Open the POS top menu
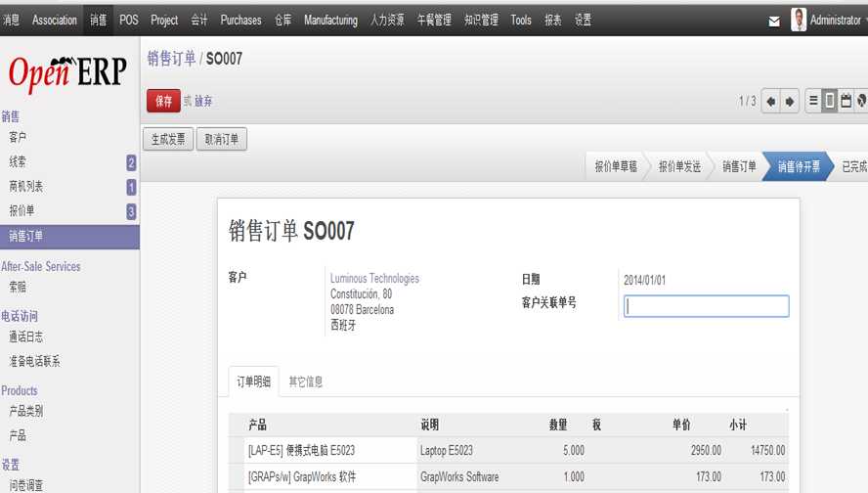The width and height of the screenshot is (868, 493). (x=128, y=20)
